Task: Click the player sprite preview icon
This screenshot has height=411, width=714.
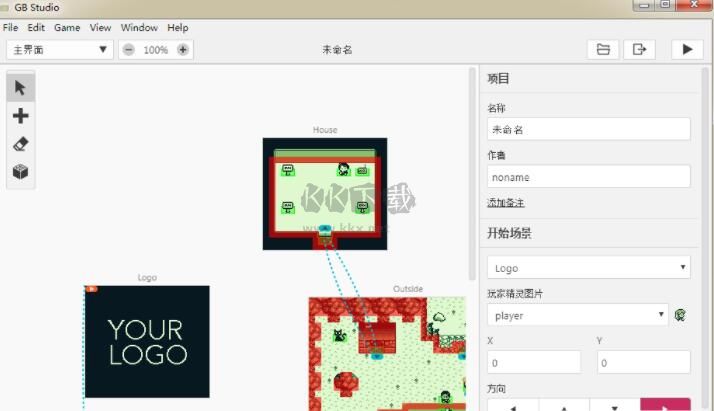Action: (x=680, y=315)
